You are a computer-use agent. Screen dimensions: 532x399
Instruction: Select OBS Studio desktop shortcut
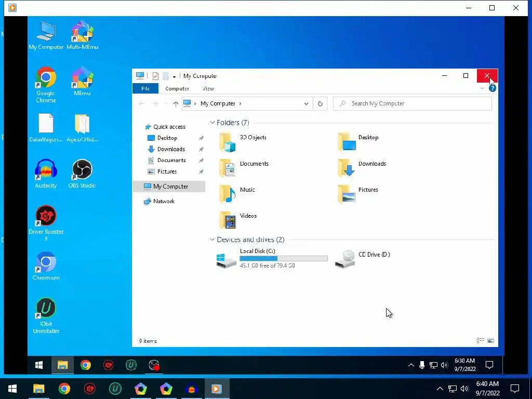(x=82, y=174)
